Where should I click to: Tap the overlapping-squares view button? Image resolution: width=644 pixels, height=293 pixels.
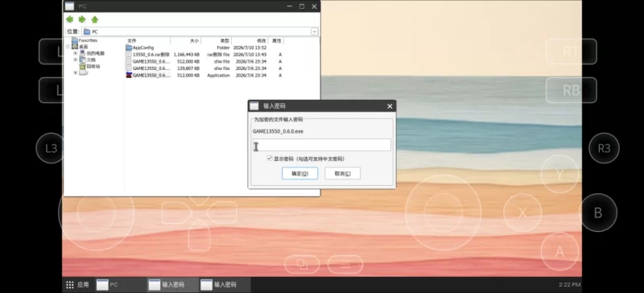302,264
